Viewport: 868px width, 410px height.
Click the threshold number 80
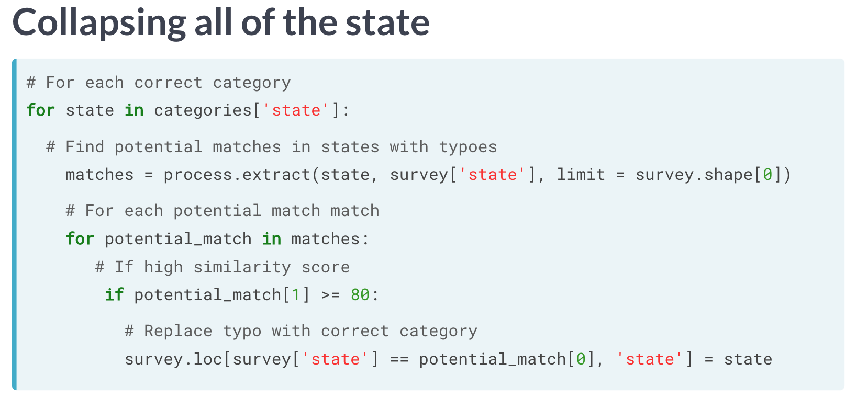pyautogui.click(x=360, y=295)
